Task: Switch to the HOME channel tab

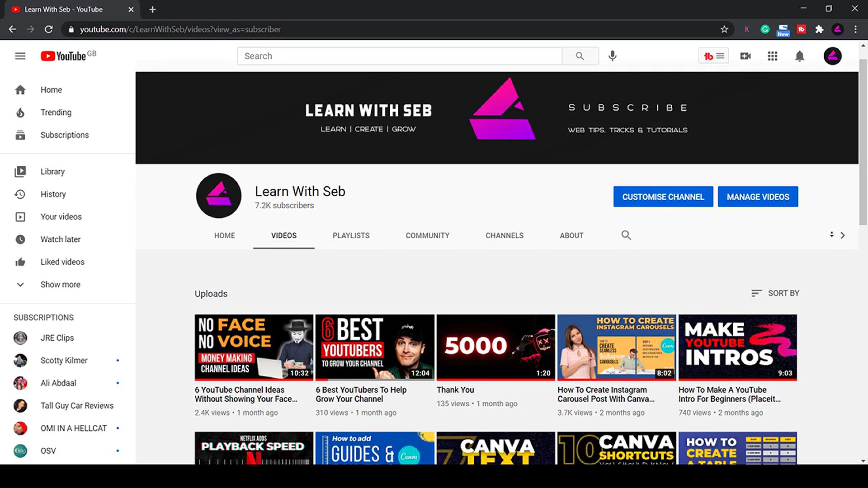Action: pyautogui.click(x=225, y=235)
